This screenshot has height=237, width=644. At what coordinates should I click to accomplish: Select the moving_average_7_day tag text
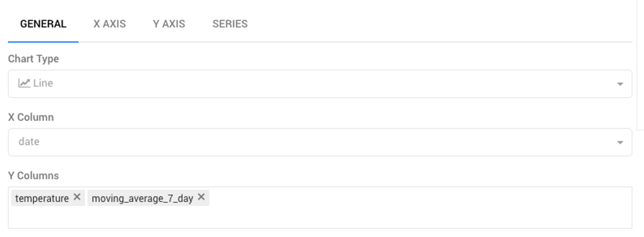coord(142,198)
